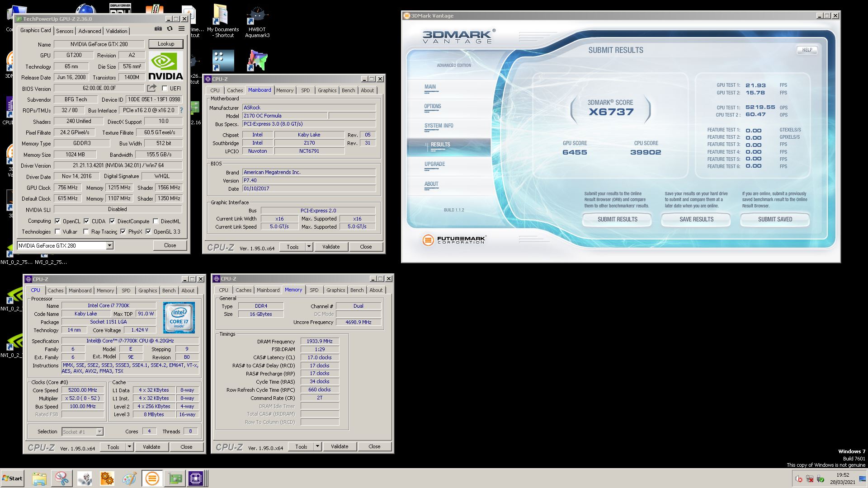Click the GPU name field NVIDIA GeForce GTX 280
The image size is (868, 488).
pos(99,44)
